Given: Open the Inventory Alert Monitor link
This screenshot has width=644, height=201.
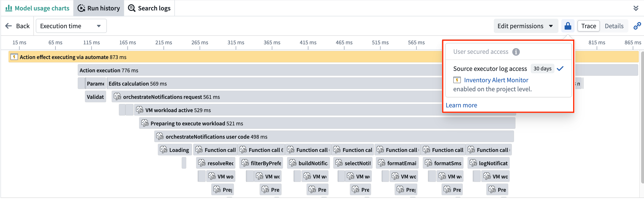Looking at the screenshot, I should click(496, 80).
